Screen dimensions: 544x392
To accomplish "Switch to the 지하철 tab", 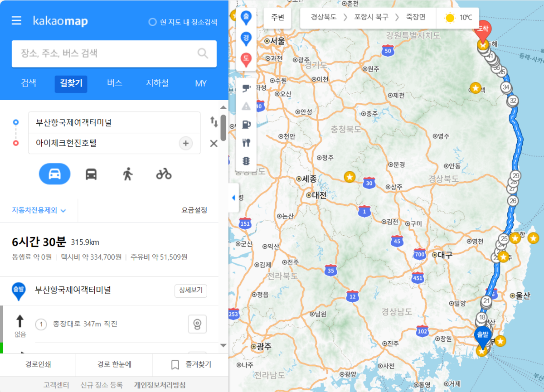I will point(157,83).
